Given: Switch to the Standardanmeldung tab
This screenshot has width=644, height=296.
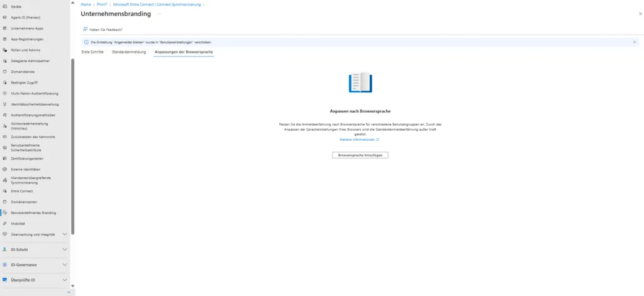Looking at the screenshot, I should [x=128, y=52].
